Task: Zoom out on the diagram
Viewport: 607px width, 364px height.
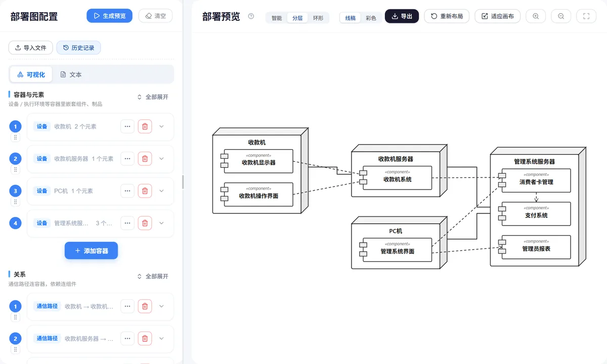Action: (x=561, y=16)
